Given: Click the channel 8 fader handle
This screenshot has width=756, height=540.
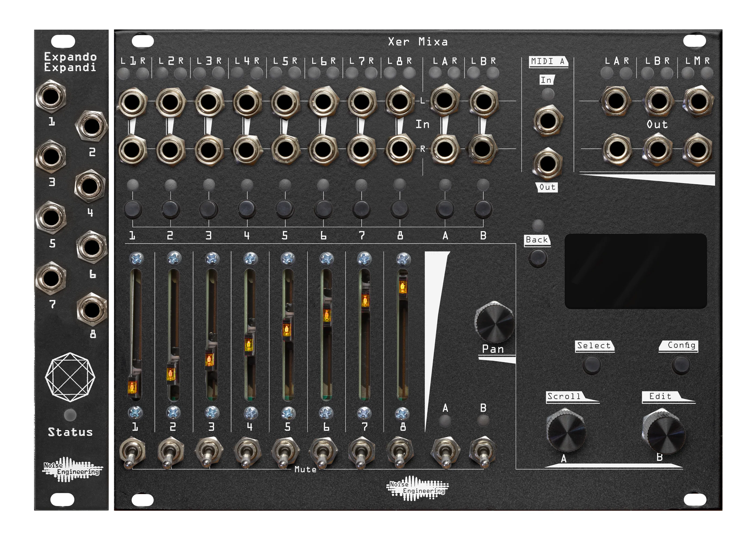Looking at the screenshot, I should point(403,287).
